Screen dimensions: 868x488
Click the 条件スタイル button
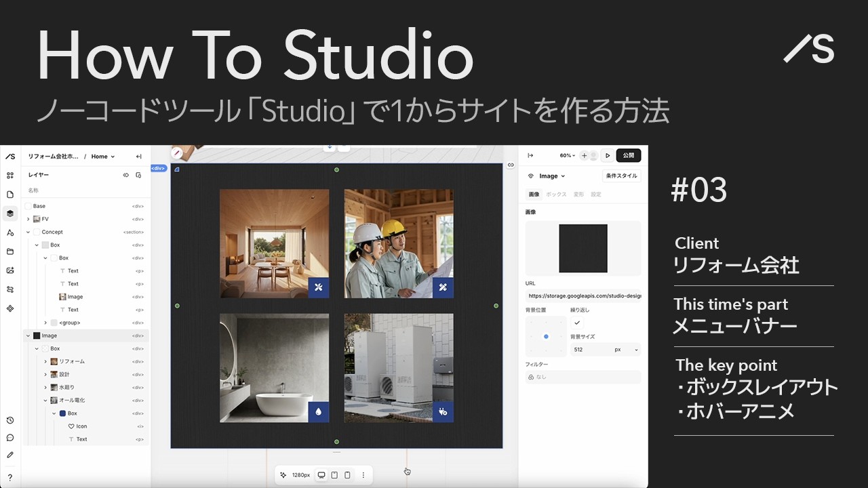click(621, 176)
